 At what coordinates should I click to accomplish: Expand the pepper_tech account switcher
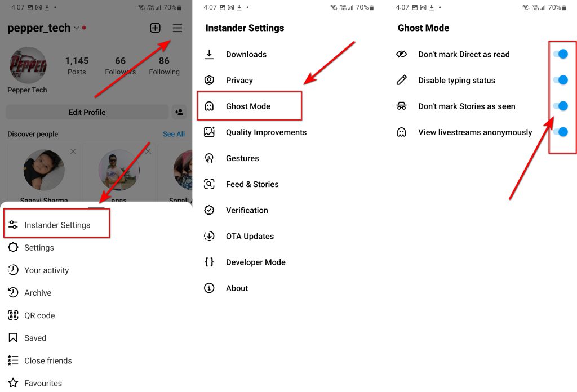pyautogui.click(x=77, y=28)
